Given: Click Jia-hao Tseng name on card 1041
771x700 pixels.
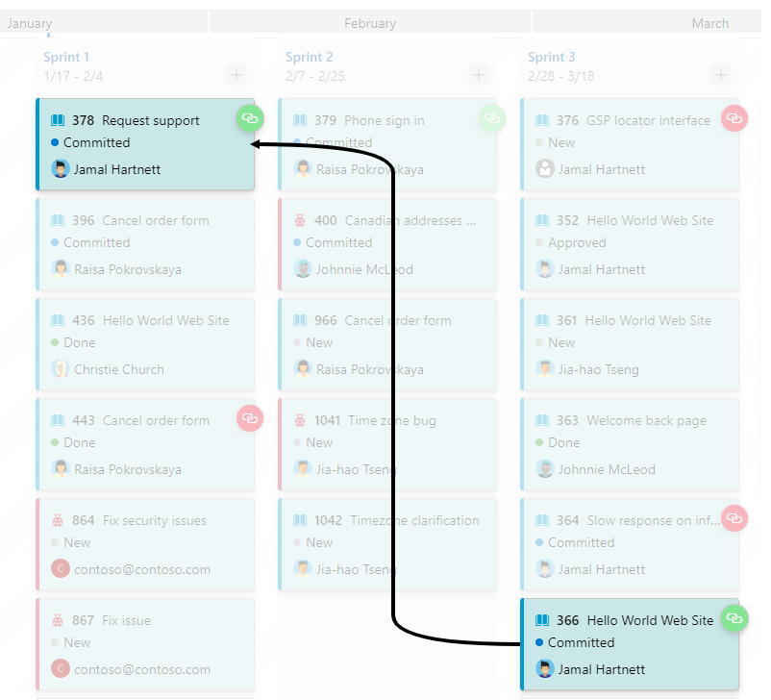Looking at the screenshot, I should click(357, 469).
